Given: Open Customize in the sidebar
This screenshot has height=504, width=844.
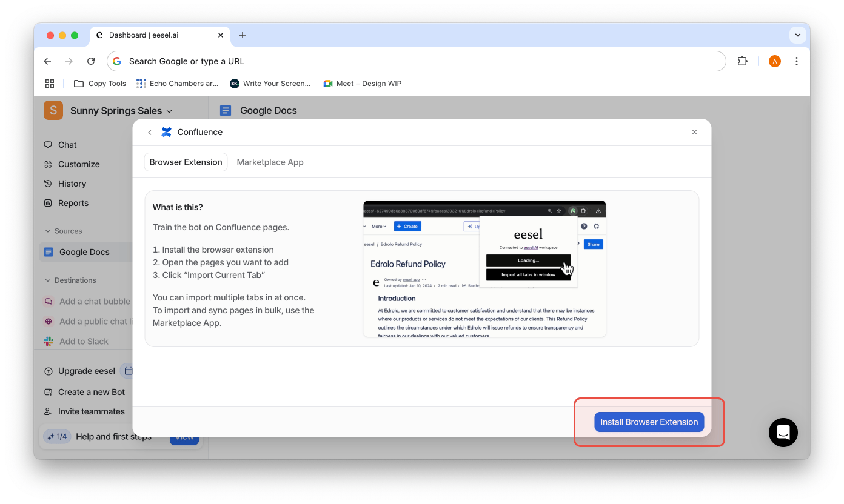Looking at the screenshot, I should pyautogui.click(x=79, y=164).
